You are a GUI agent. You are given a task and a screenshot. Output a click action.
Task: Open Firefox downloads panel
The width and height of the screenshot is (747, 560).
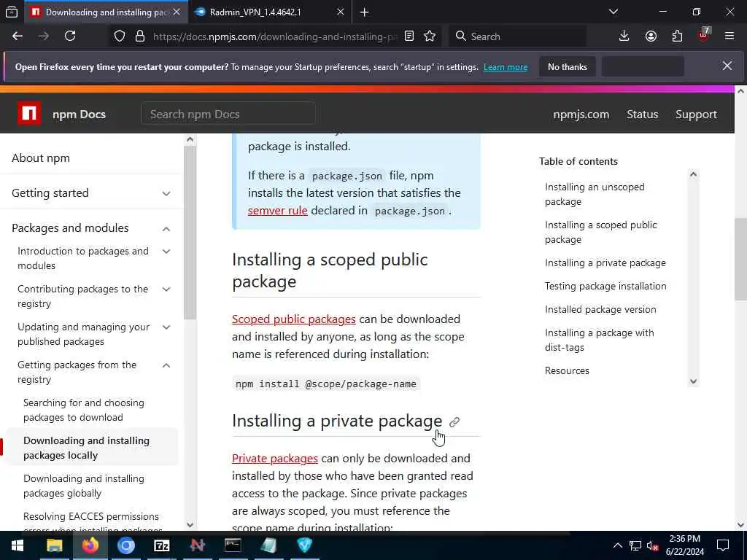[624, 36]
